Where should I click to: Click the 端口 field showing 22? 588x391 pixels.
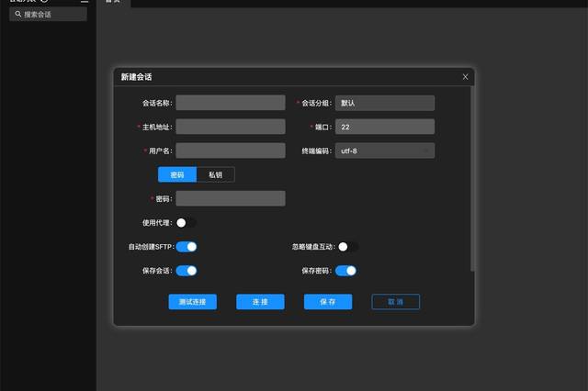click(x=385, y=127)
